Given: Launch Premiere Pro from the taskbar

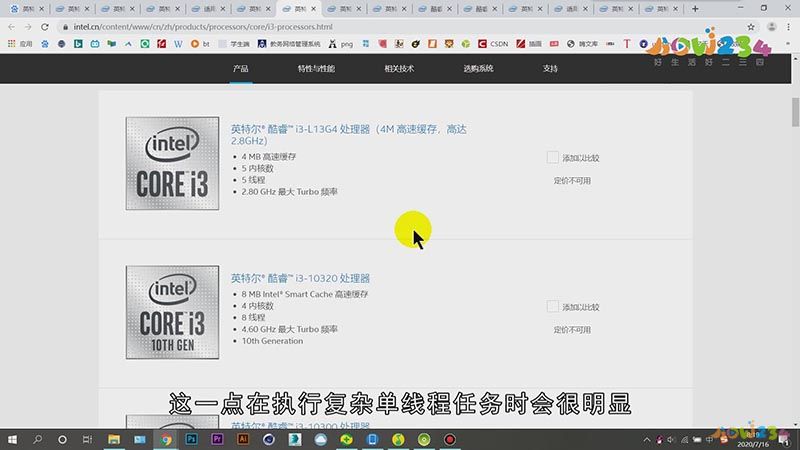Looking at the screenshot, I should tap(217, 439).
